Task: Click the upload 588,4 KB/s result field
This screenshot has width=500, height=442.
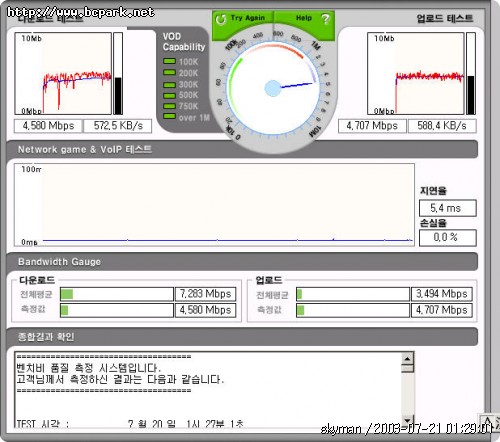Action: tap(442, 126)
